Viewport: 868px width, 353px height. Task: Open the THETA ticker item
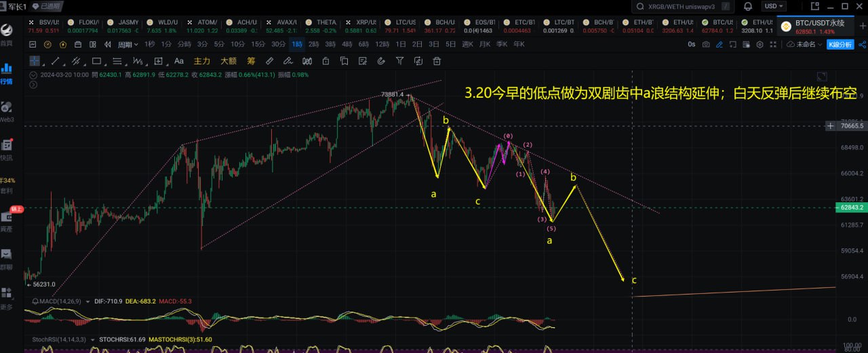[x=322, y=26]
